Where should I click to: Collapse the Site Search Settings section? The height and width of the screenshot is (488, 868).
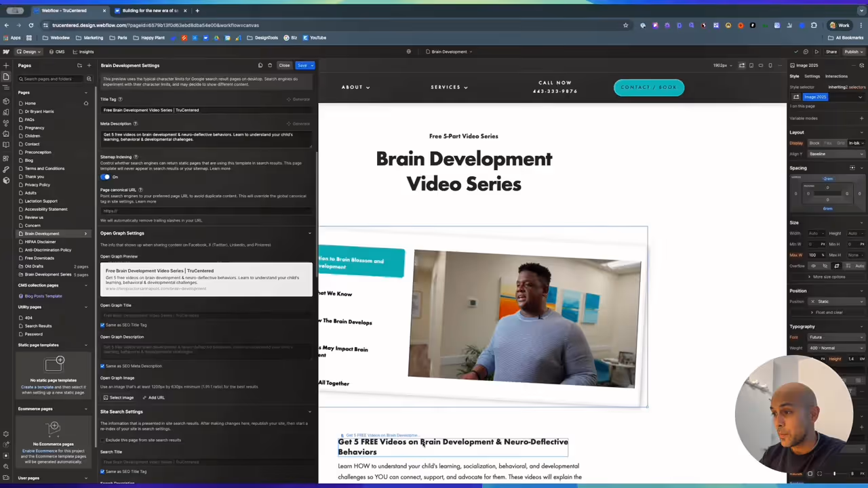coord(310,411)
